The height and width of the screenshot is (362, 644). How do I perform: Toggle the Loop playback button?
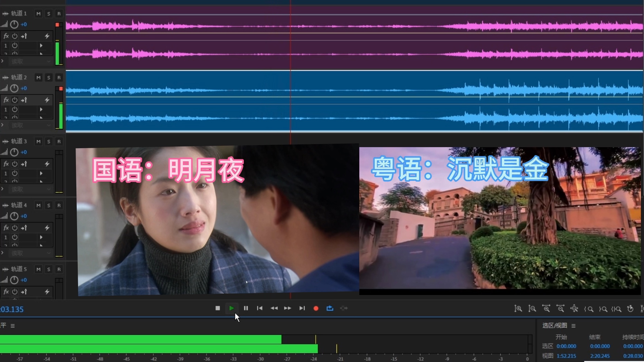click(x=330, y=308)
